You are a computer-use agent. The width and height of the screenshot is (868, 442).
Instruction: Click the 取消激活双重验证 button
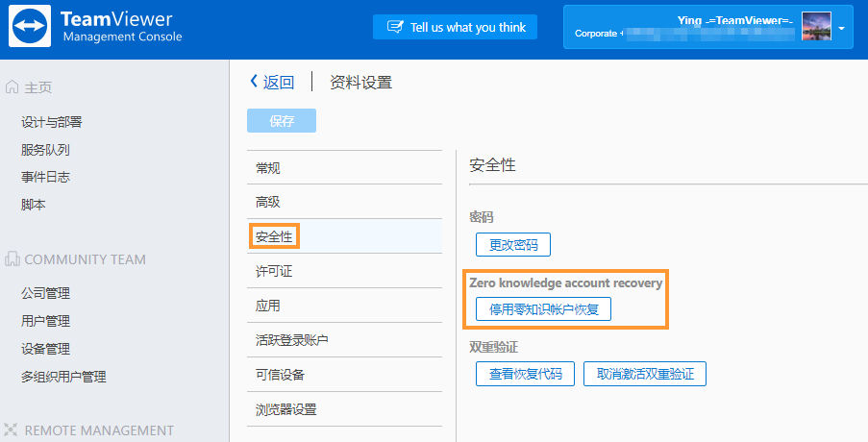(645, 374)
